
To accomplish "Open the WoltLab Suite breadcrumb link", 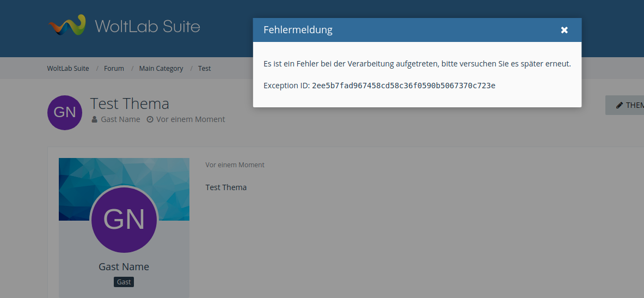I will (68, 69).
